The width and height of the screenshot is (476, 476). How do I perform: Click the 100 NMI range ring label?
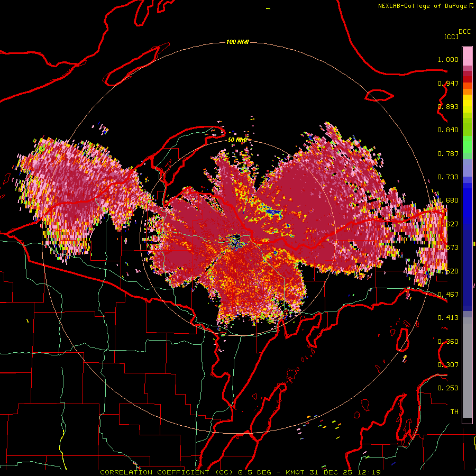click(237, 42)
